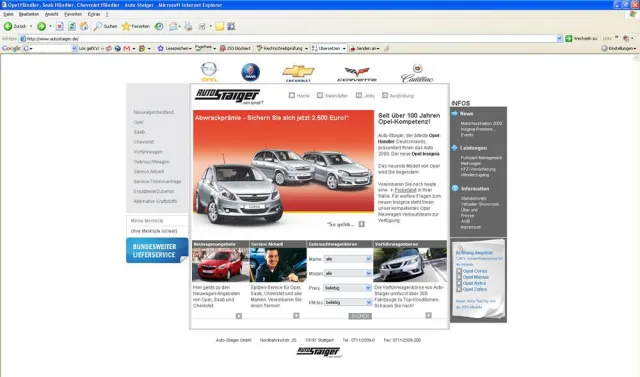Screen dimensions: 640x377
Task: Click arrow button under Neuwagenangebote text
Action: tap(239, 316)
